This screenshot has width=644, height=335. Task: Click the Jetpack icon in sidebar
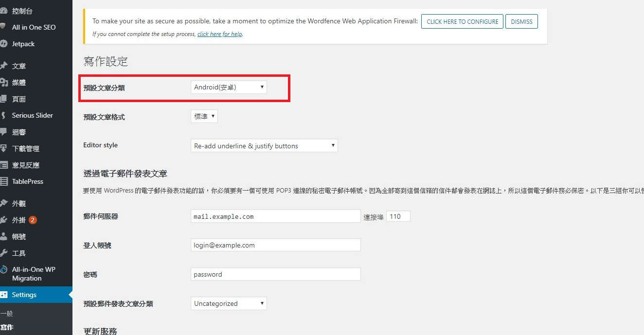click(x=3, y=44)
